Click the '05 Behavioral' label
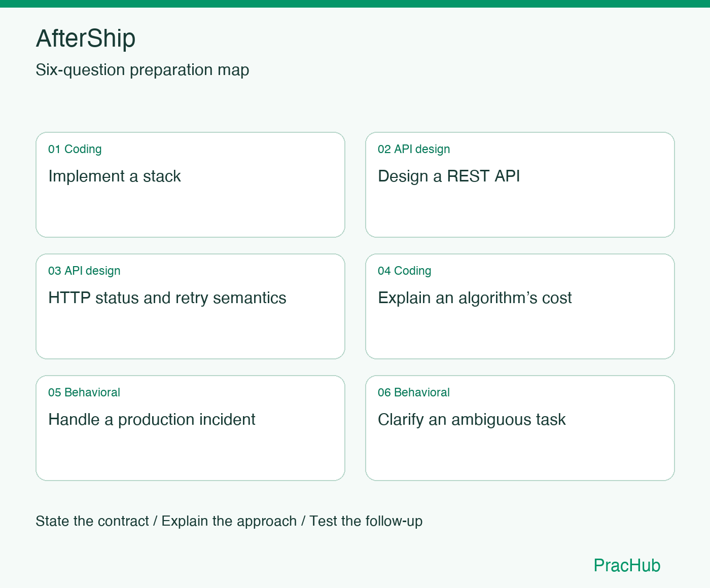710x588 pixels. coord(84,392)
